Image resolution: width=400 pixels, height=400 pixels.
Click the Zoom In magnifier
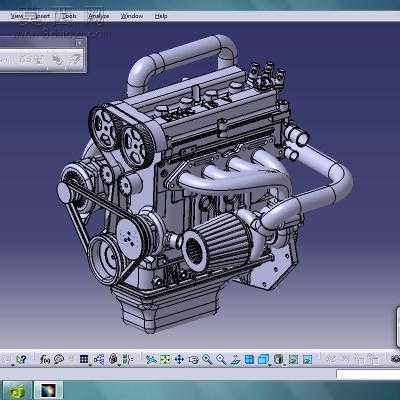pos(207,359)
